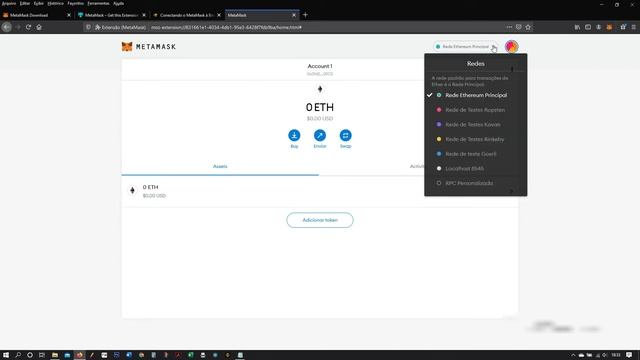This screenshot has height=360, width=640.
Task: Reload the page with refresh icon
Action: [x=28, y=27]
